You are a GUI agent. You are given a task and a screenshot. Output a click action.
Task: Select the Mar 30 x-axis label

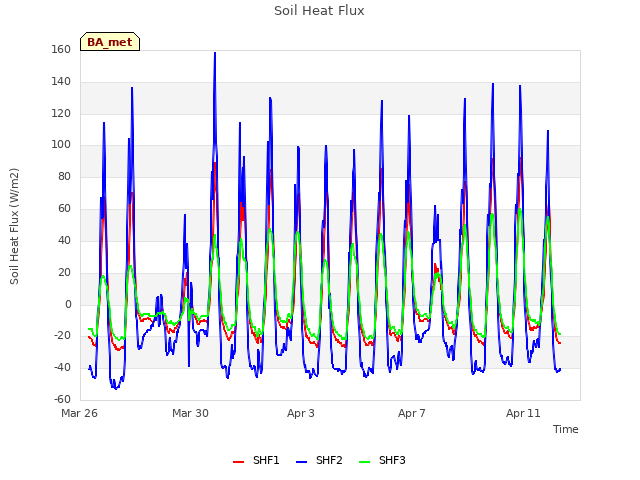[x=190, y=413]
